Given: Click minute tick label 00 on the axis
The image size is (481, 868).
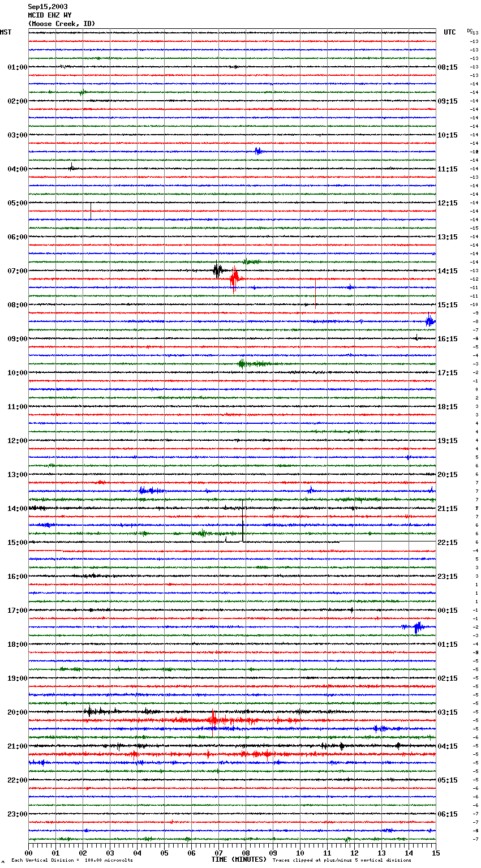Looking at the screenshot, I should [x=28, y=853].
